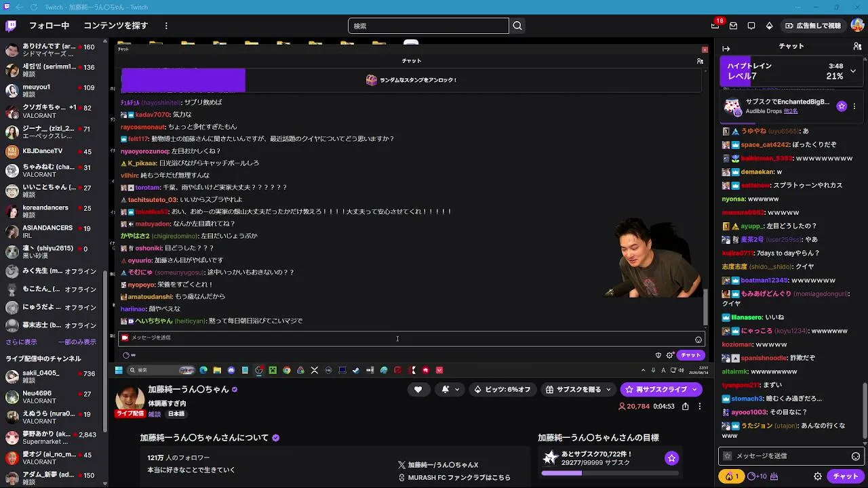Click username space_cat4242 in chat
The width and height of the screenshot is (868, 488).
765,144
